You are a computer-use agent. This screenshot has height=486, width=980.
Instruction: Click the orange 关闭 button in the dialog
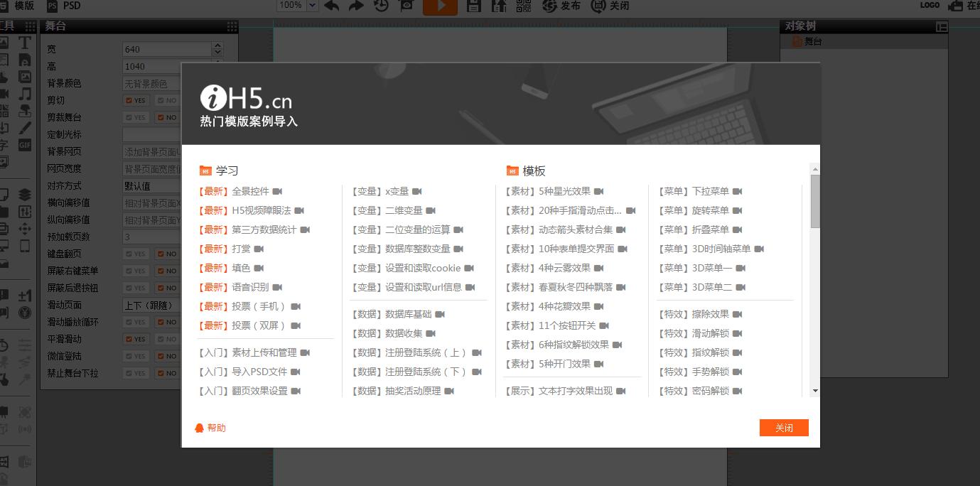[x=784, y=428]
